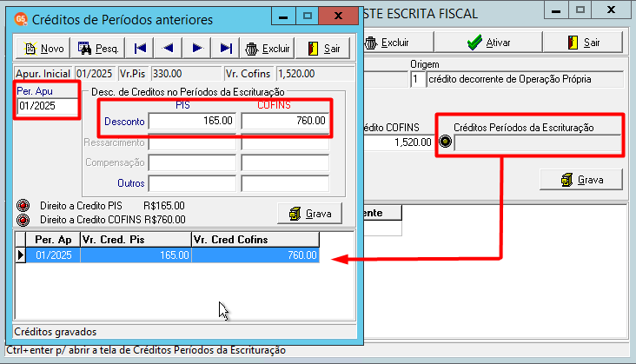Click the Ressarcimento COFINS field
Image resolution: width=636 pixels, height=364 pixels.
tap(285, 142)
